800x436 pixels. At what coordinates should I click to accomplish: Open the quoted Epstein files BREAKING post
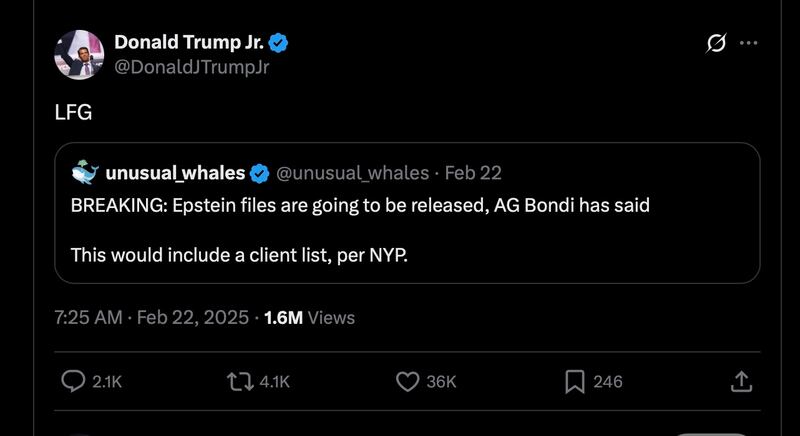(360, 230)
